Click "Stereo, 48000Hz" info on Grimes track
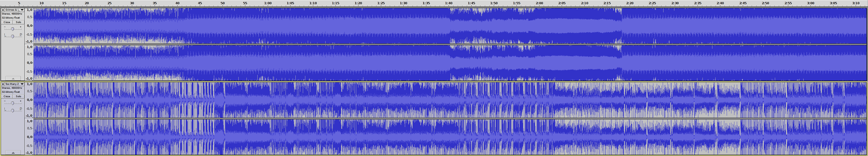The width and height of the screenshot is (868, 156). [12, 14]
